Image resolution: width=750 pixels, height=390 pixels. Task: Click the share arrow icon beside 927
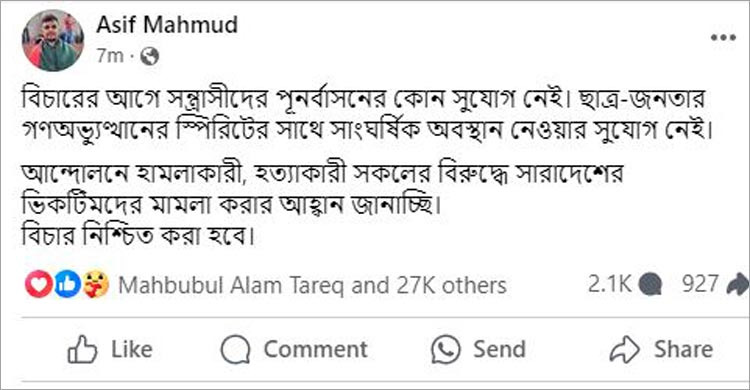(738, 284)
